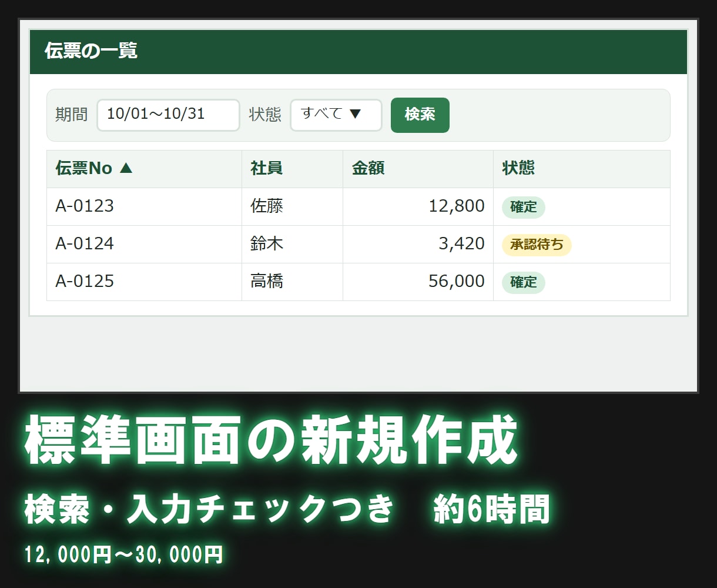
Task: Click the amount 56,000
Action: tap(457, 282)
